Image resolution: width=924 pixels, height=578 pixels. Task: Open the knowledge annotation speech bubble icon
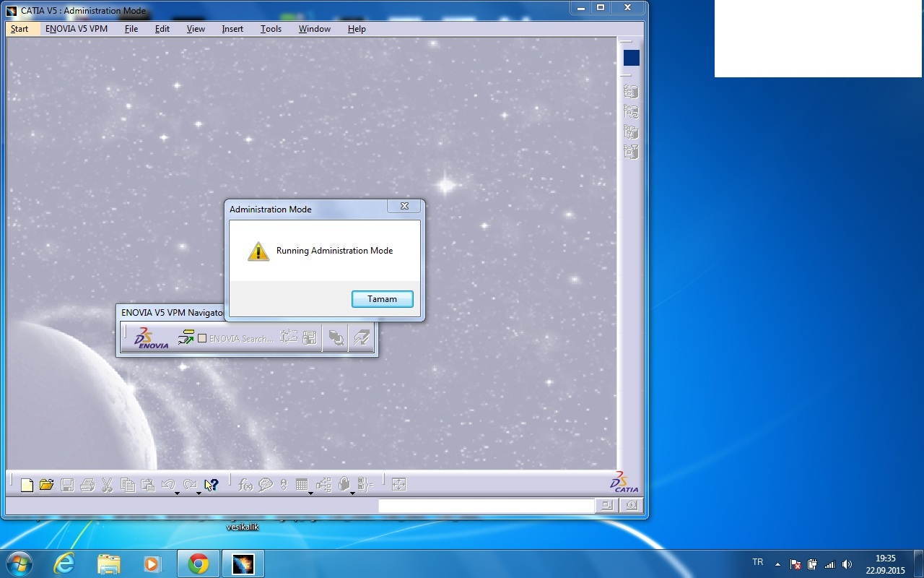click(x=266, y=484)
